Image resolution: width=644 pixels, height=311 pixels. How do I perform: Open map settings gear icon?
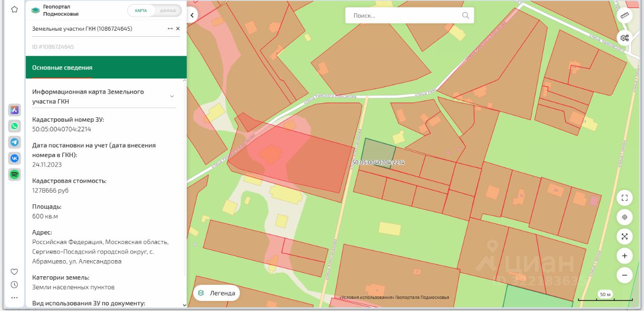(625, 38)
